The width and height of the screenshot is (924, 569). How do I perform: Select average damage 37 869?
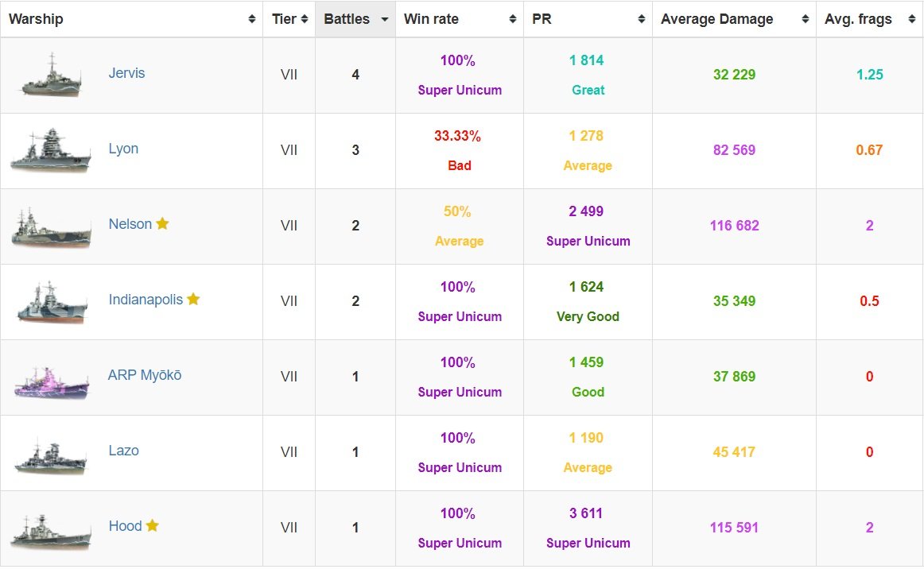[x=734, y=377]
